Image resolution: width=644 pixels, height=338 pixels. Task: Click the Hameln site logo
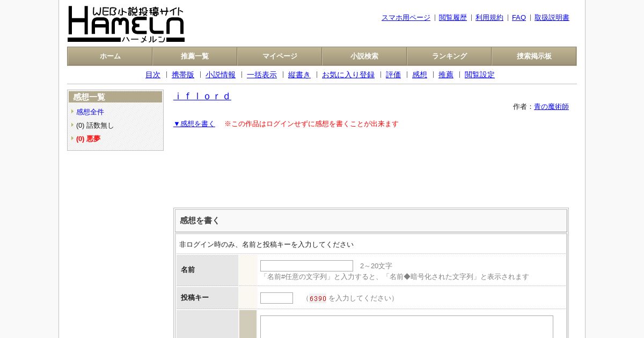tap(126, 24)
